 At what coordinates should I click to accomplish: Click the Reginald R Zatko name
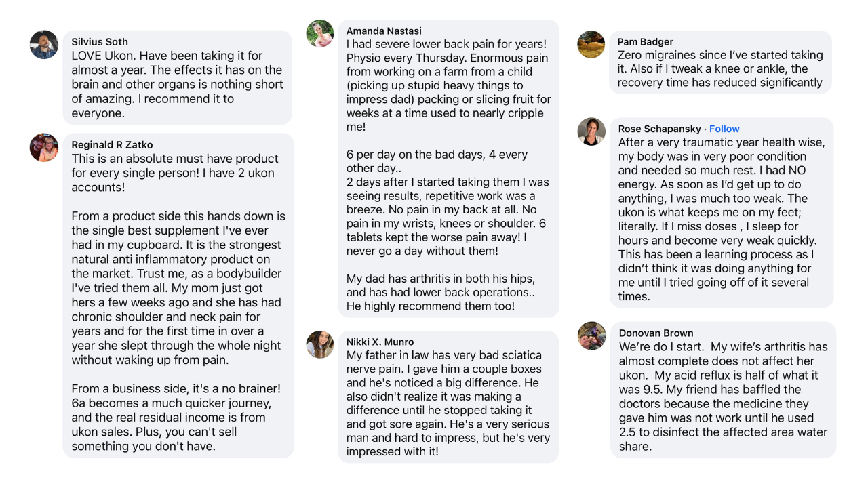113,144
